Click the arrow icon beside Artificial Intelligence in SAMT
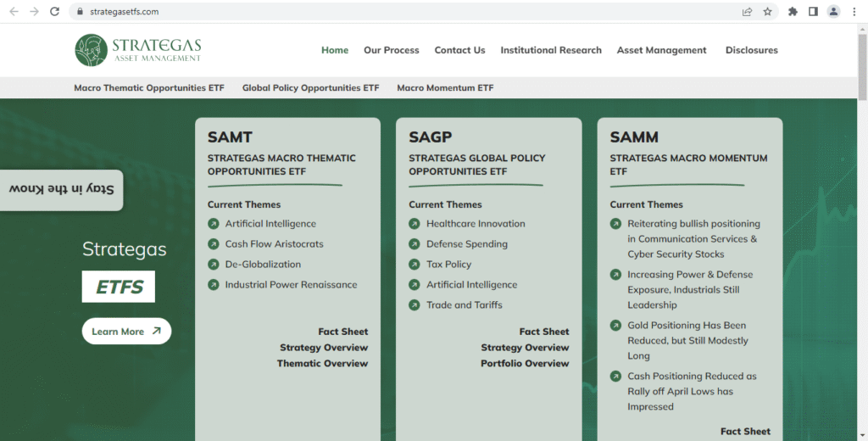This screenshot has width=868, height=441. click(214, 224)
